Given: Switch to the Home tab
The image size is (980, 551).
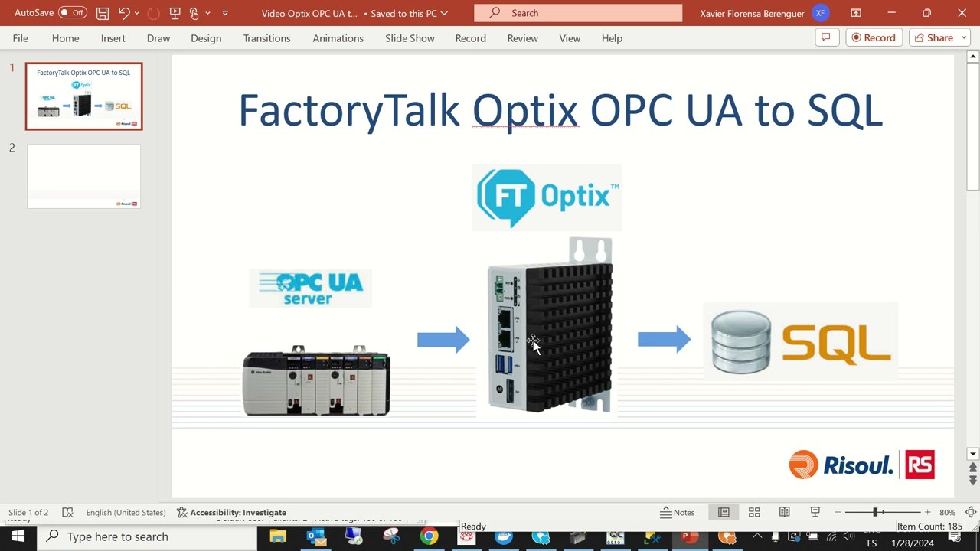Looking at the screenshot, I should click(65, 38).
